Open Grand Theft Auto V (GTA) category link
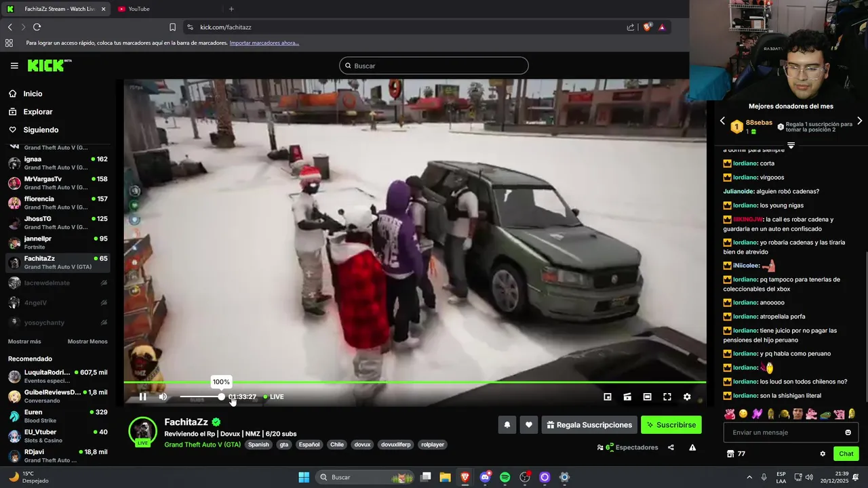Screen dimensions: 868x488 pyautogui.click(x=202, y=445)
